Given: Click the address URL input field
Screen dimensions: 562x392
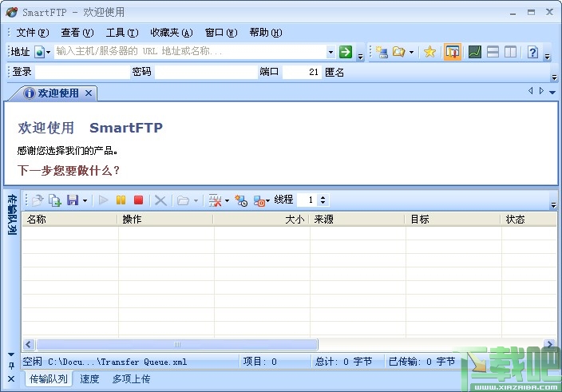Looking at the screenshot, I should pos(190,52).
